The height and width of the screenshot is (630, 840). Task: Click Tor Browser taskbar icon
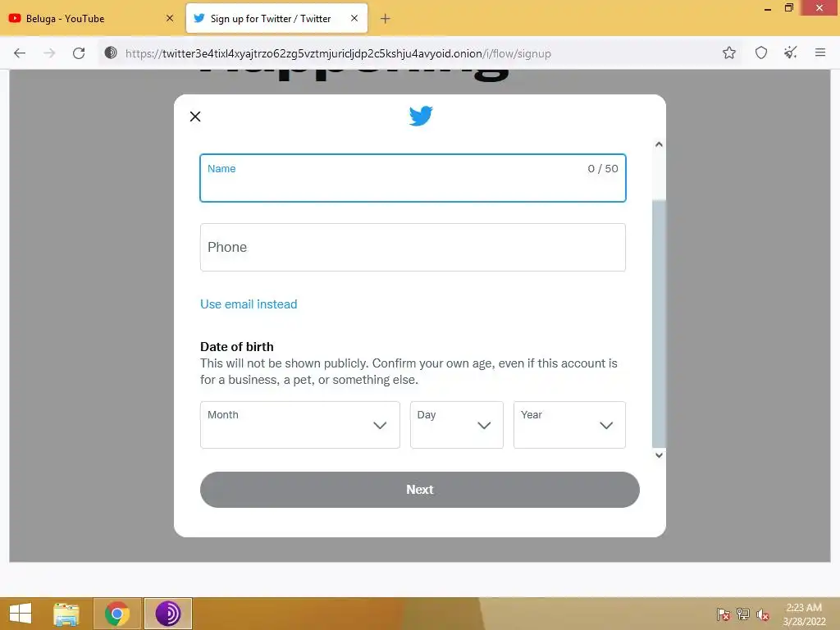(x=168, y=614)
